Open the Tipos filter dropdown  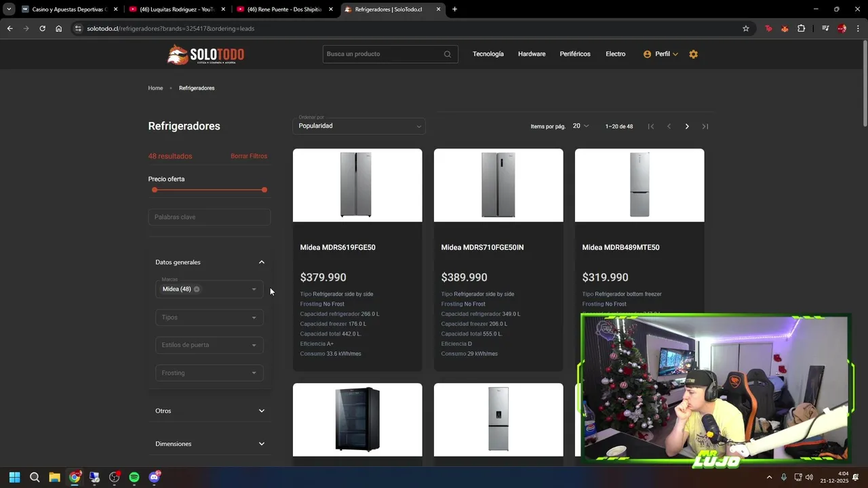pos(210,317)
